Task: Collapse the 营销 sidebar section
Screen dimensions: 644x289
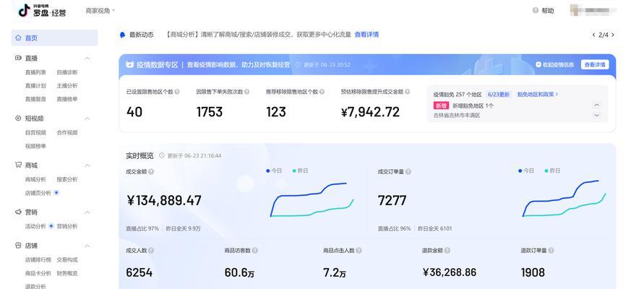Action: click(x=87, y=212)
